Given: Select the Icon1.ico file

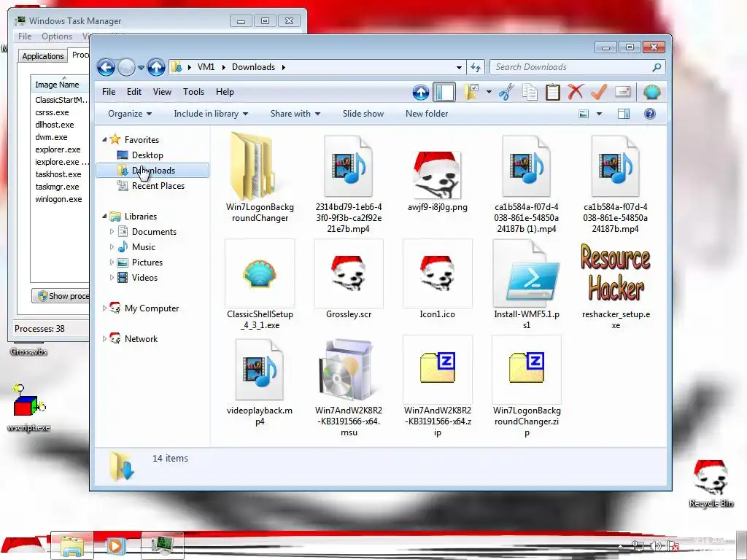Looking at the screenshot, I should (438, 280).
